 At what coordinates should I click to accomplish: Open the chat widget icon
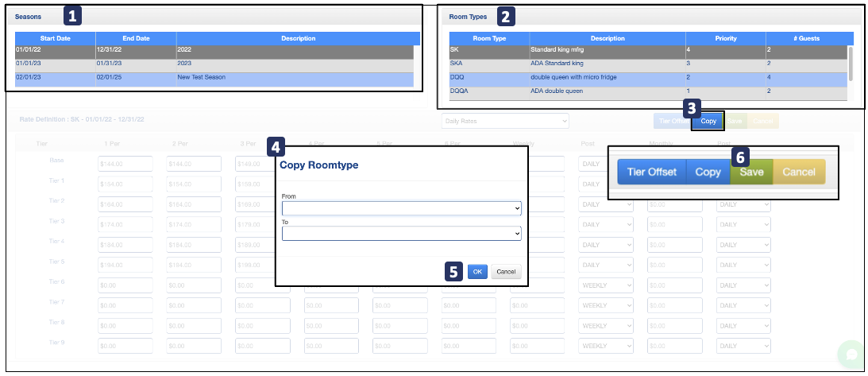pos(851,355)
